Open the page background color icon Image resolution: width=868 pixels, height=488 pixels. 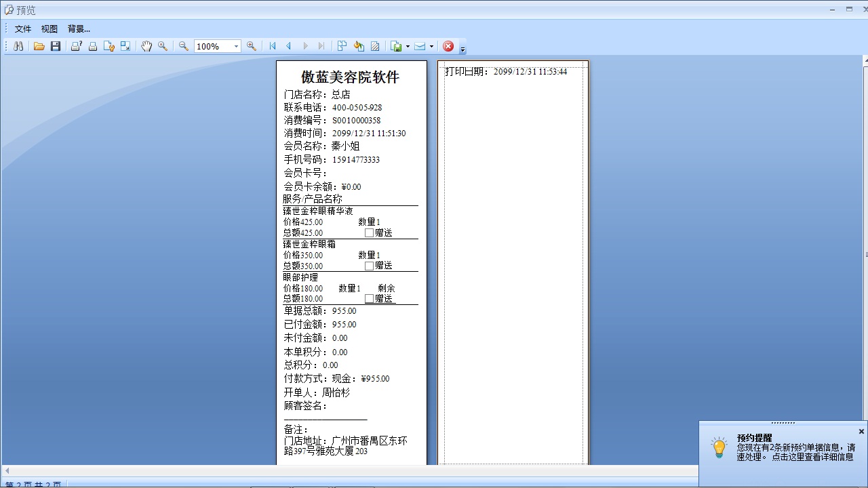(359, 46)
